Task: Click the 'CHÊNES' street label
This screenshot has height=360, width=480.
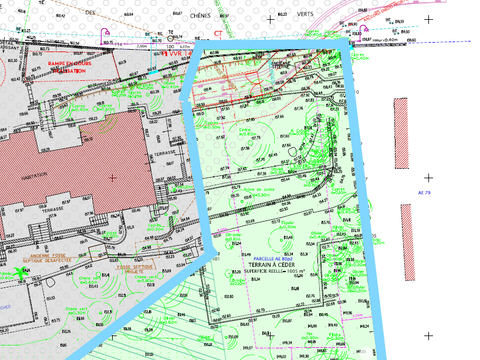Action: pyautogui.click(x=200, y=16)
